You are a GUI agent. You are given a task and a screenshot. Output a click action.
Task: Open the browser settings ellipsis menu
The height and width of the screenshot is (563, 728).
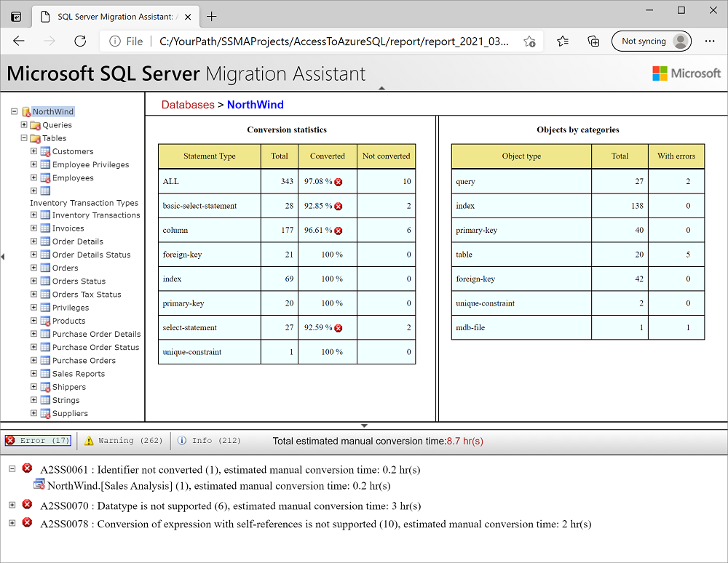(711, 42)
